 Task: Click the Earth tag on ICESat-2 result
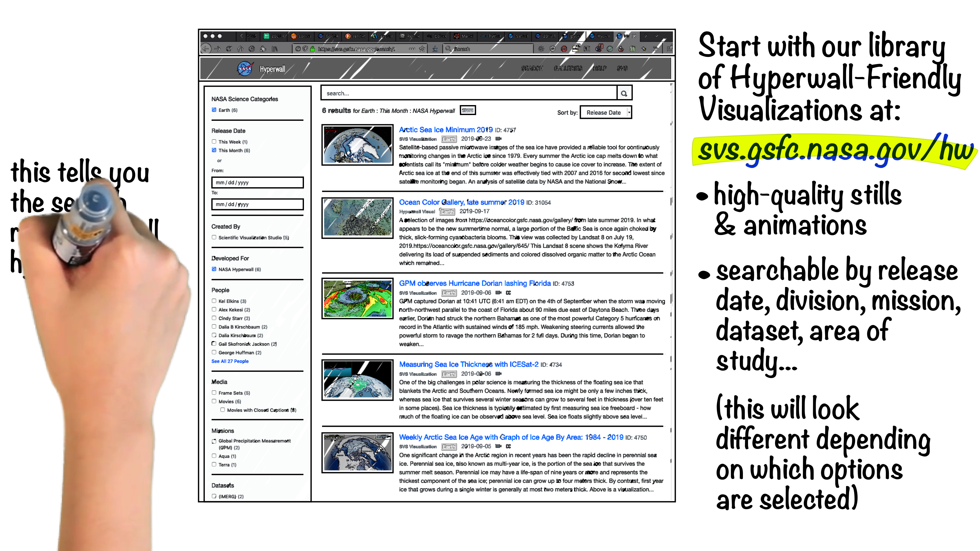tap(449, 374)
